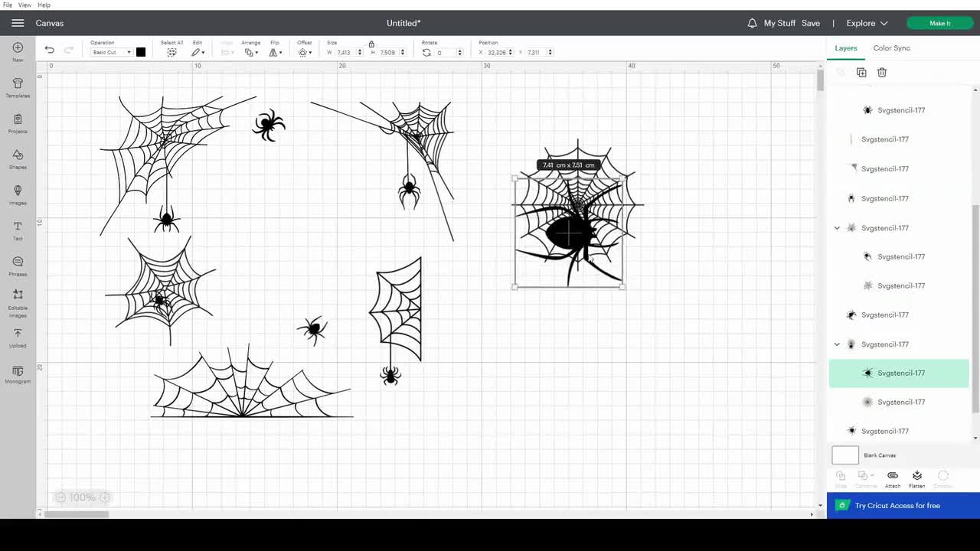Select the Text tool in the sidebar
The width and height of the screenshot is (980, 551).
pyautogui.click(x=17, y=230)
